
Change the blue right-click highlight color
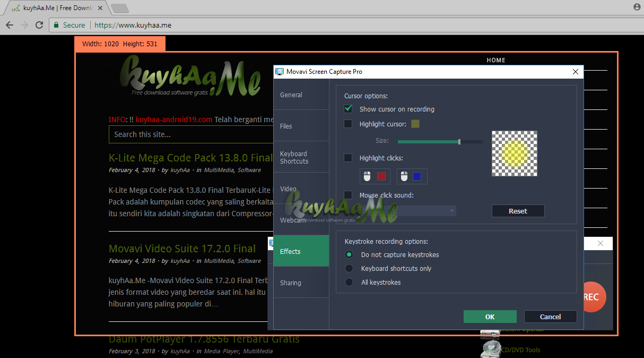pos(417,176)
